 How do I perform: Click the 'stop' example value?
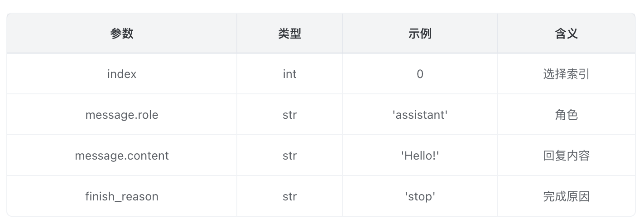click(420, 196)
